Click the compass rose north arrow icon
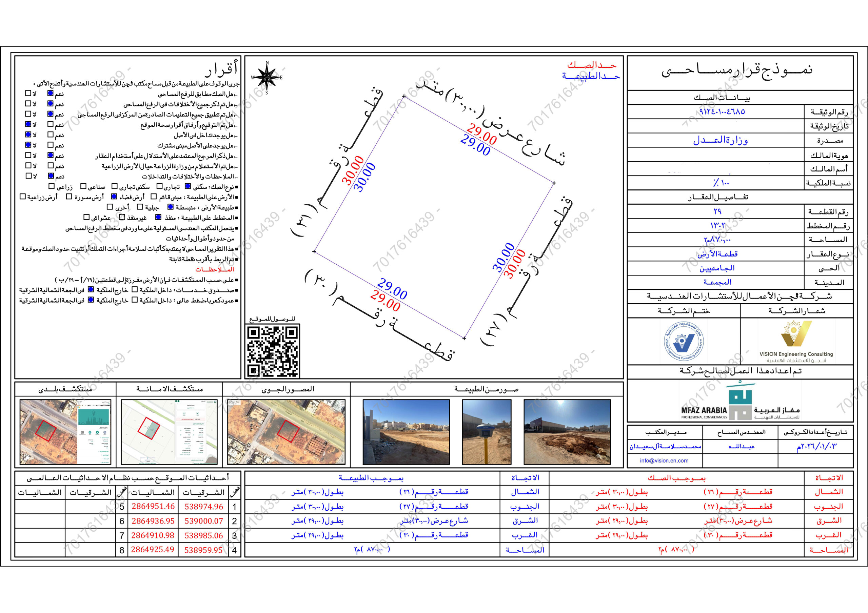The width and height of the screenshot is (868, 613). (267, 77)
